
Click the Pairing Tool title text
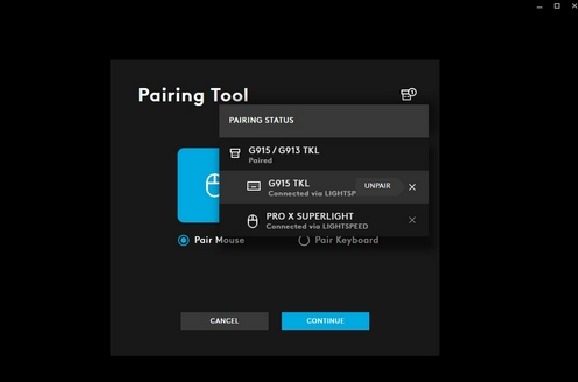193,96
